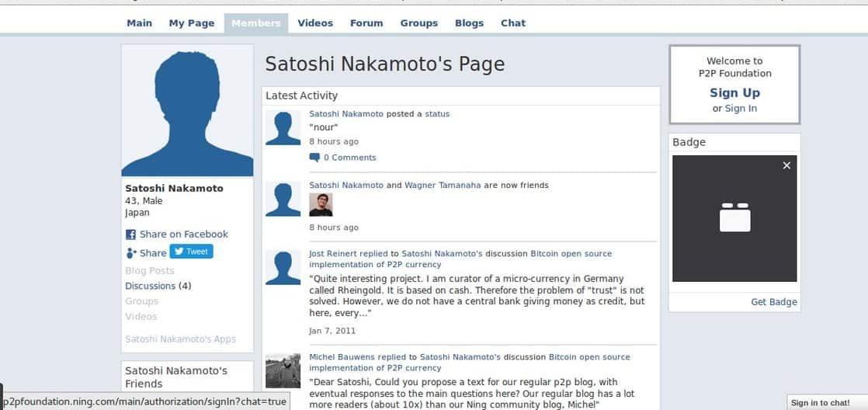The height and width of the screenshot is (410, 868).
Task: Click the Share link beside Tweet
Action: tap(153, 253)
